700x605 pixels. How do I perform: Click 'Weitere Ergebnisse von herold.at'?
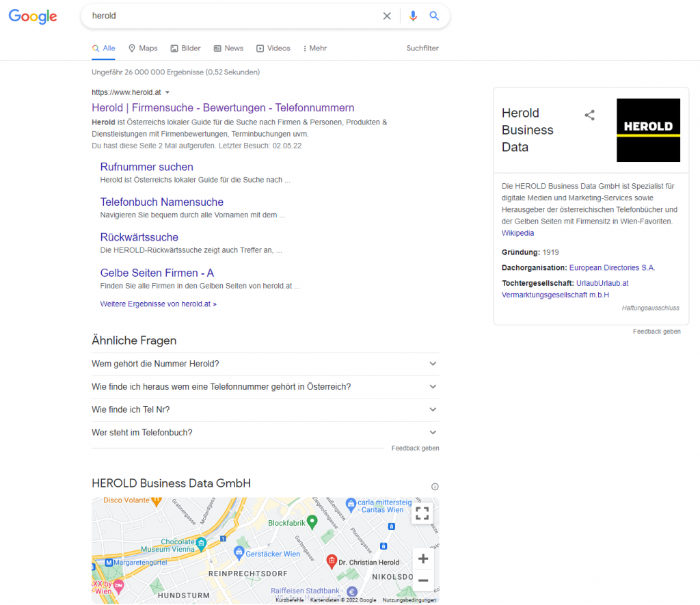[158, 304]
